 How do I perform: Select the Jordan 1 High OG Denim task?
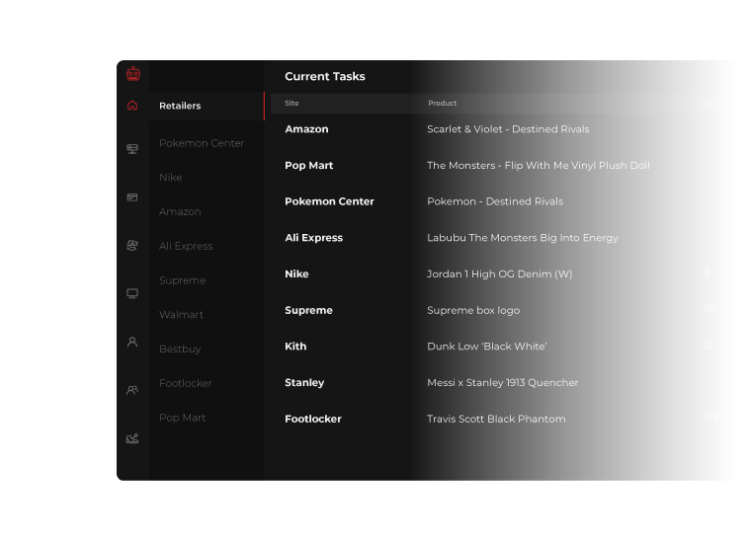tap(497, 274)
